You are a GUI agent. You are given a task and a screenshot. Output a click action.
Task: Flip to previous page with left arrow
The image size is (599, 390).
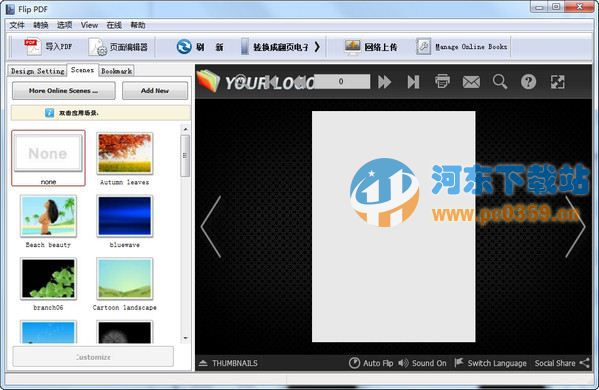pyautogui.click(x=211, y=227)
